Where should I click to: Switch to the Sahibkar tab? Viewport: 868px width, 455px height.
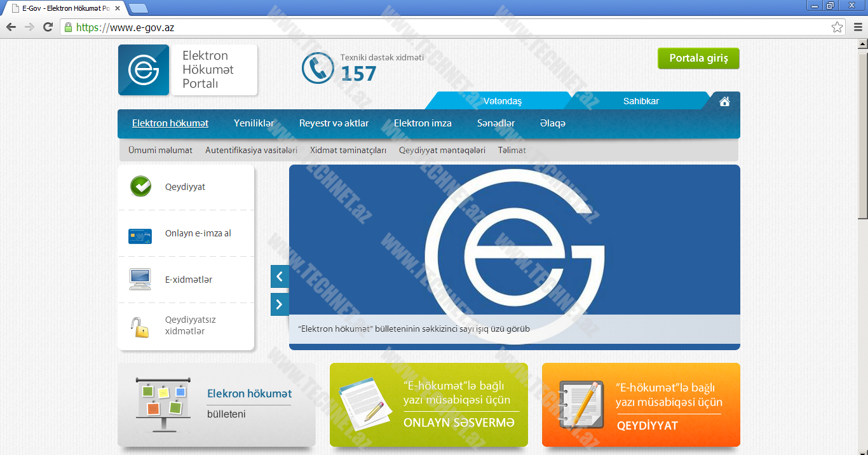tap(641, 101)
